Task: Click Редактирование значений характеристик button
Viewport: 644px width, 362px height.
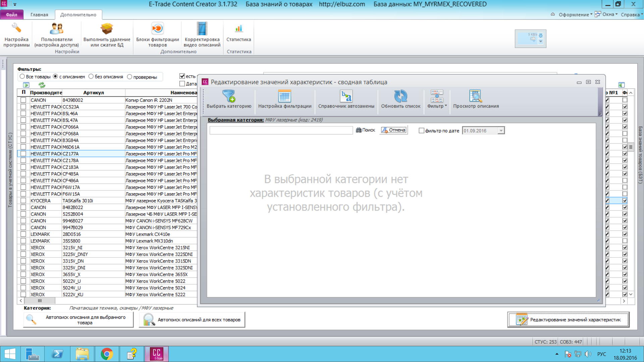Action: (568, 320)
